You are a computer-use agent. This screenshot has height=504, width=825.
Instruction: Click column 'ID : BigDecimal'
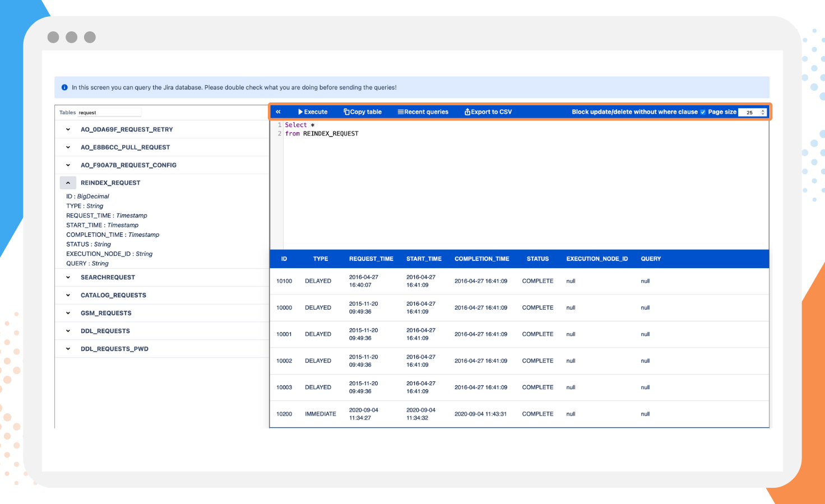[87, 197]
